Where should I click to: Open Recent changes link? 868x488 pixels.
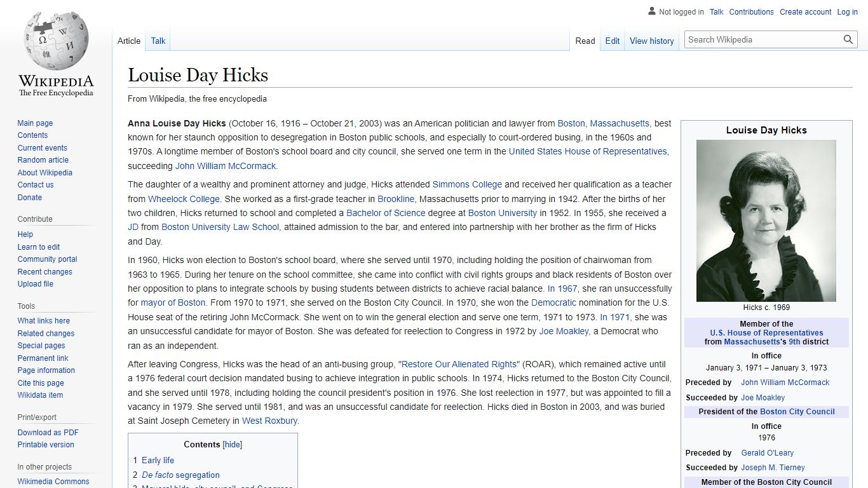point(44,272)
